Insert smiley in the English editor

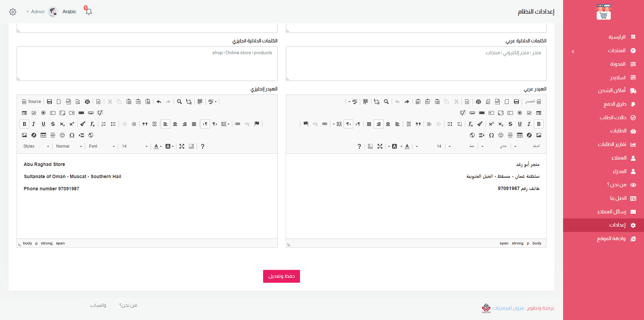coord(62,135)
